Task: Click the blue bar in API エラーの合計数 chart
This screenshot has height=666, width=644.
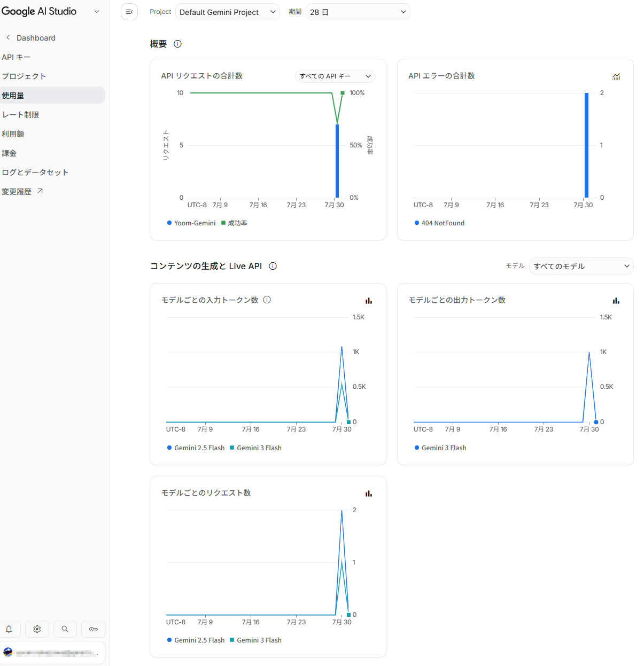Action: click(586, 145)
